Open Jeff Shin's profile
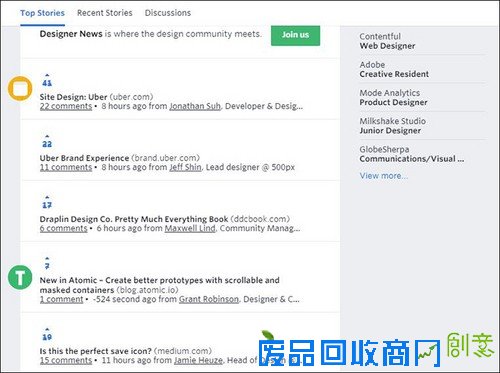 tap(185, 167)
